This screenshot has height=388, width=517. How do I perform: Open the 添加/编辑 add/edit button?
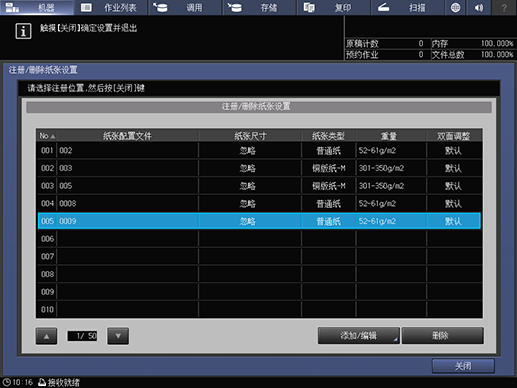359,335
